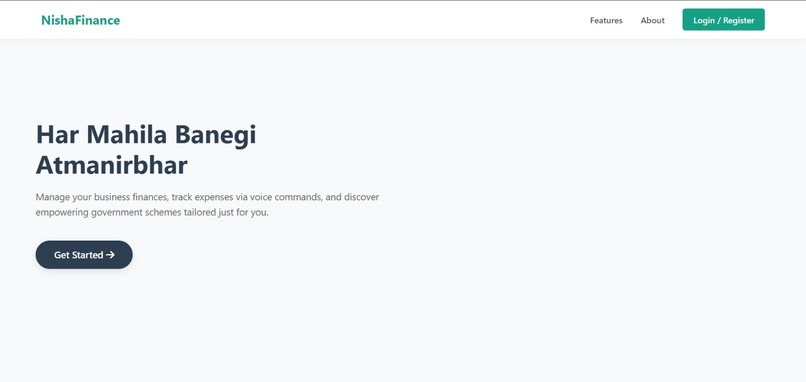Image resolution: width=806 pixels, height=382 pixels.
Task: Click the Get Started button
Action: [x=84, y=254]
